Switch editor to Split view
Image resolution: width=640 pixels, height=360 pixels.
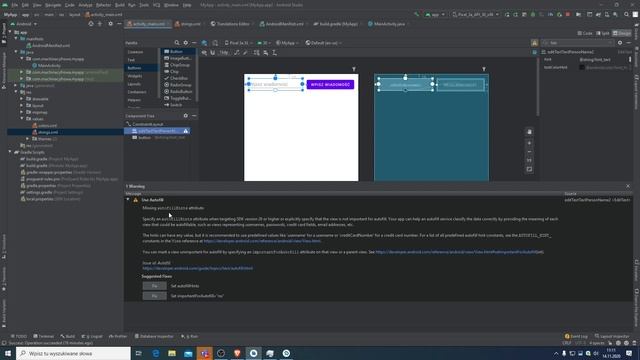(603, 33)
